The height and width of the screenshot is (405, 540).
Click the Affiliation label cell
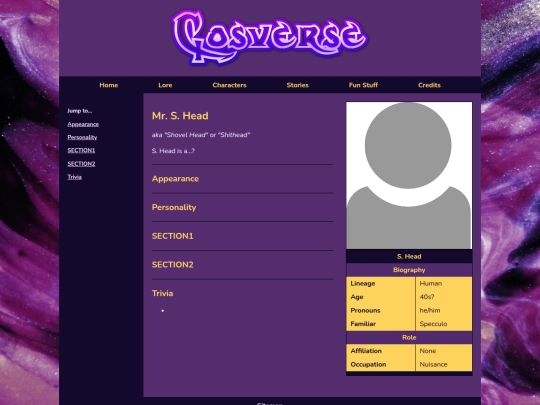pos(381,351)
